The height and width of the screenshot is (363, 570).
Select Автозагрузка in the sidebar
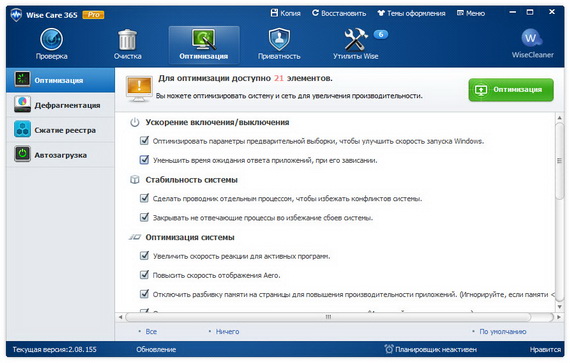pyautogui.click(x=60, y=155)
